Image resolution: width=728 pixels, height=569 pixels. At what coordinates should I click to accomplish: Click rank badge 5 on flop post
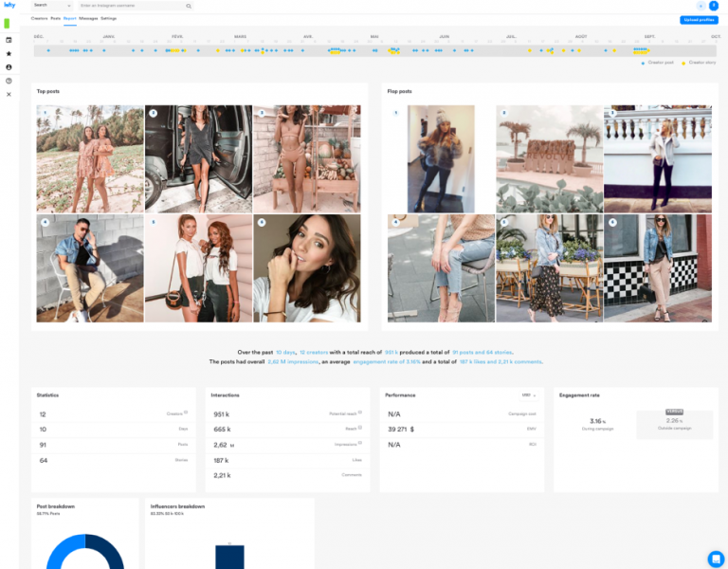pos(504,222)
